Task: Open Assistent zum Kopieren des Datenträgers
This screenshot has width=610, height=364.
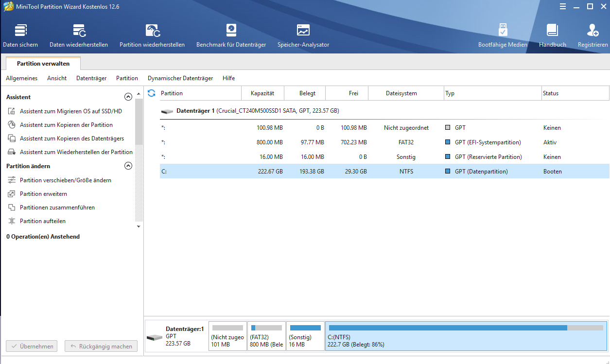Action: 72,139
